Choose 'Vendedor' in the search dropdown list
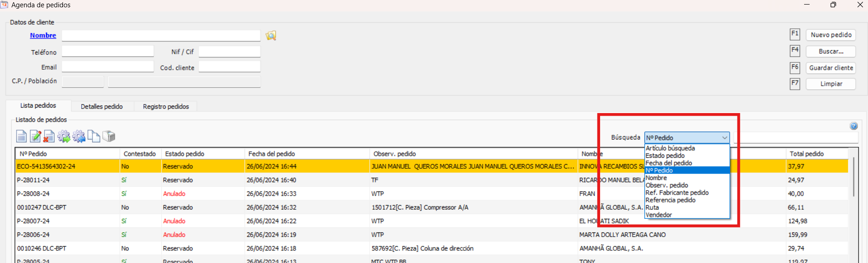Viewport: 868px width, 263px height. coord(659,215)
